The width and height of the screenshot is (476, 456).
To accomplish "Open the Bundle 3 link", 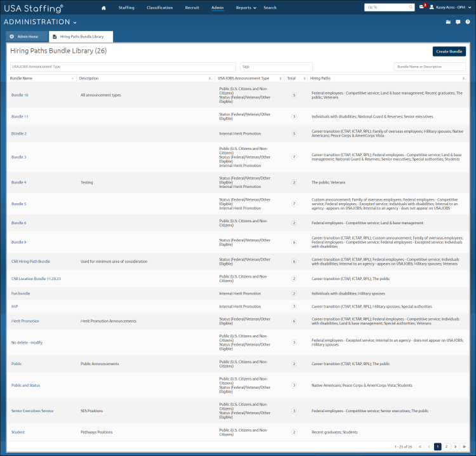I will (19, 157).
